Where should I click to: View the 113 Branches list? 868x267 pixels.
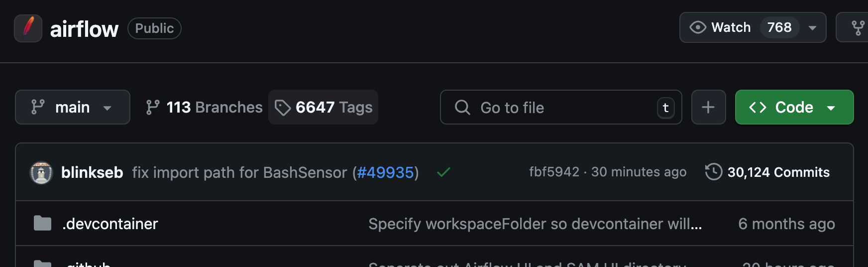(204, 107)
